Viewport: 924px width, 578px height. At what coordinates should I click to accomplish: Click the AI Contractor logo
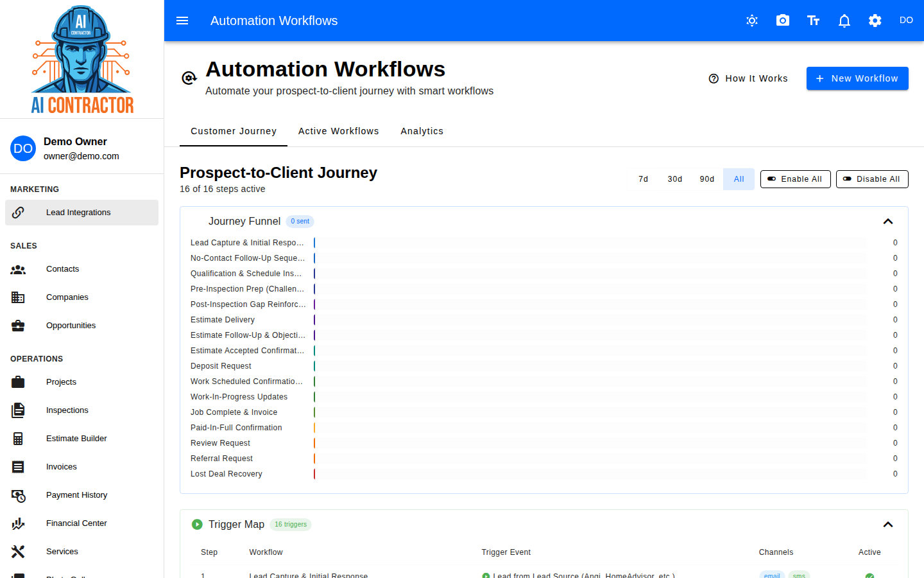82,60
